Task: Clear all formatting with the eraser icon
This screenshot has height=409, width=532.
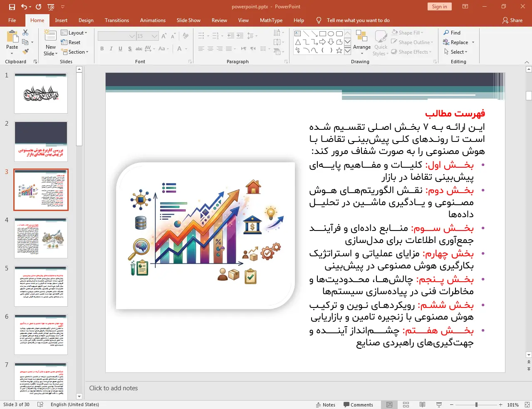Action: [186, 36]
